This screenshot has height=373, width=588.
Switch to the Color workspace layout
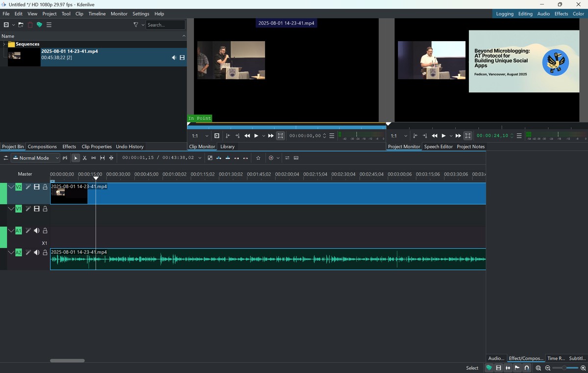tap(578, 14)
